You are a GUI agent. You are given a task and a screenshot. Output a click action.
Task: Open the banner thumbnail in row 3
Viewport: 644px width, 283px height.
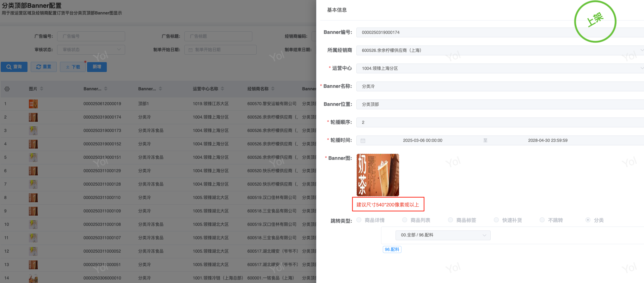33,131
